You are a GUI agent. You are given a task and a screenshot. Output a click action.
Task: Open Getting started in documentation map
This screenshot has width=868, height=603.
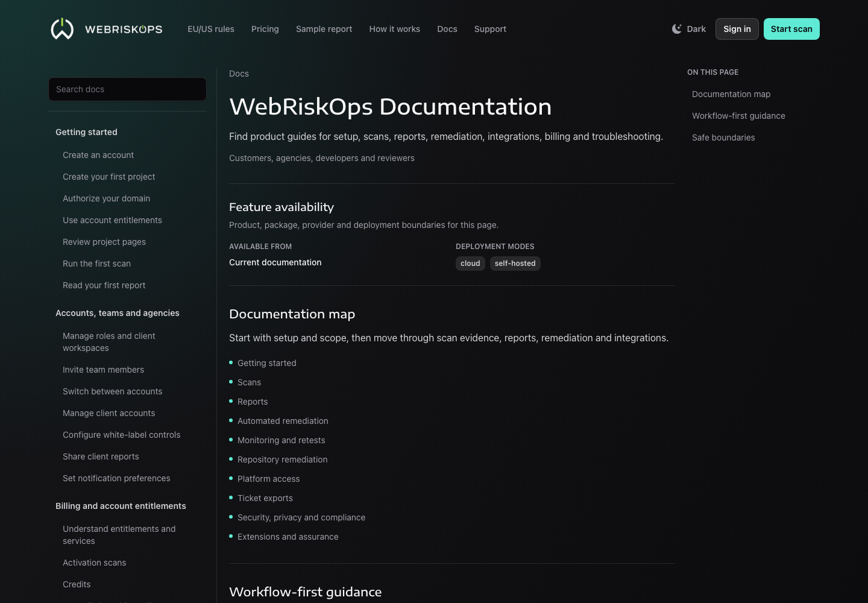pyautogui.click(x=267, y=363)
